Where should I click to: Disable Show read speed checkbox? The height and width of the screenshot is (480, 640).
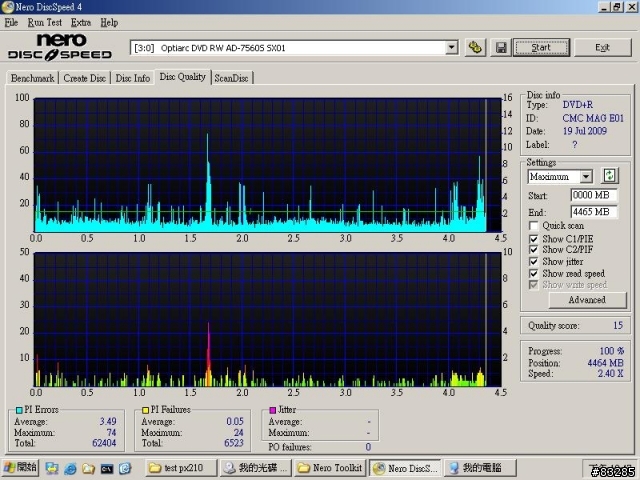click(533, 273)
